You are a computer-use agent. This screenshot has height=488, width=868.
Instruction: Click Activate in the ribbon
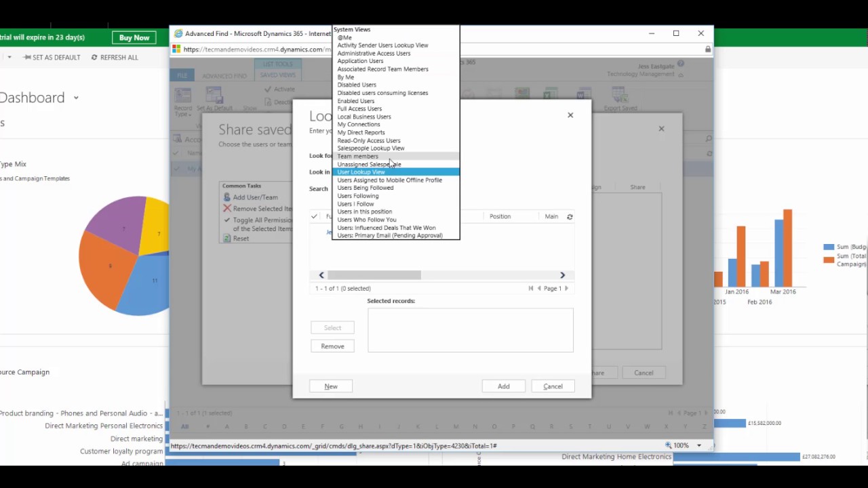pos(279,89)
